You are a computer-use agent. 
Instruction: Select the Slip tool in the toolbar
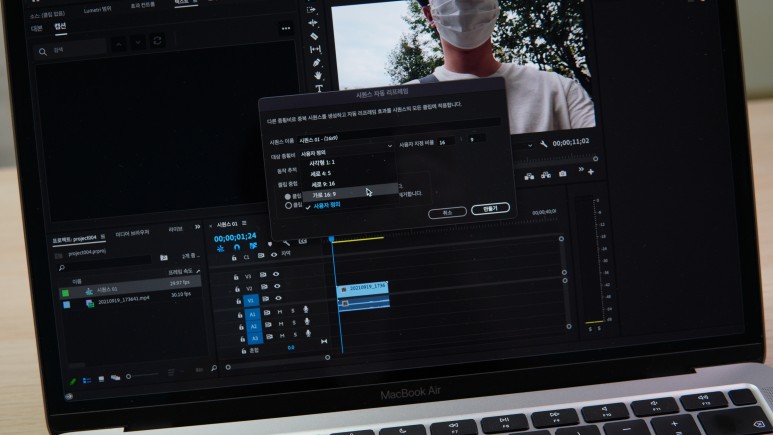315,49
